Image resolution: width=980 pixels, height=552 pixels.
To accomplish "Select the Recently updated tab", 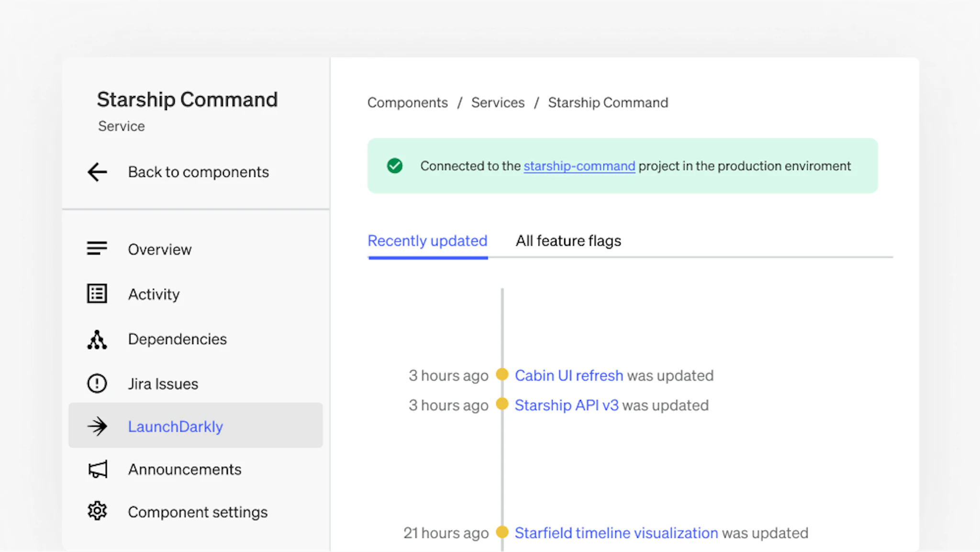I will [x=427, y=241].
